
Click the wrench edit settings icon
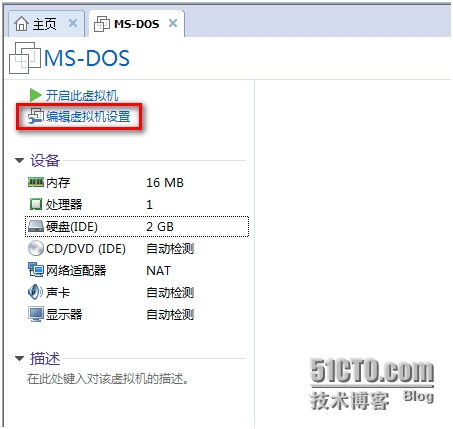coord(36,116)
